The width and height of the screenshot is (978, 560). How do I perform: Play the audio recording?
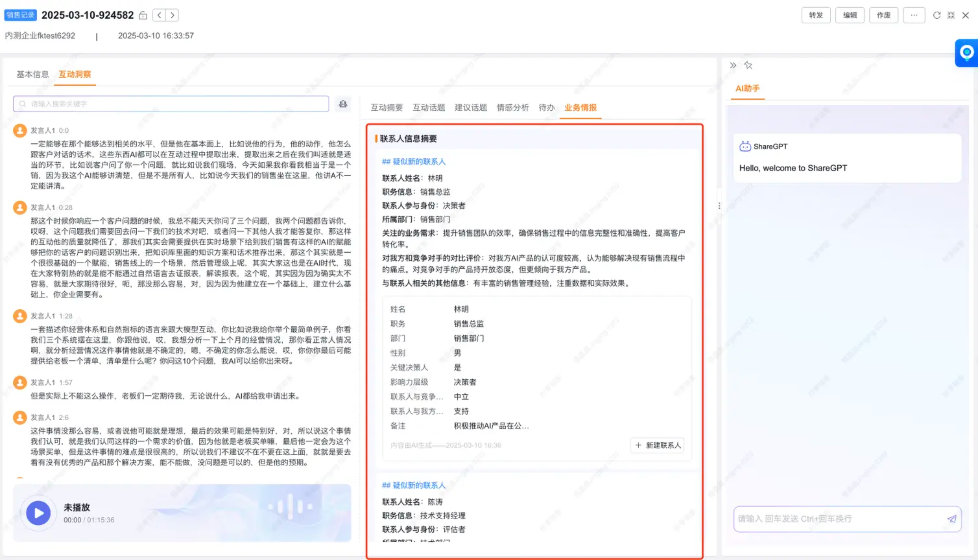(x=38, y=513)
